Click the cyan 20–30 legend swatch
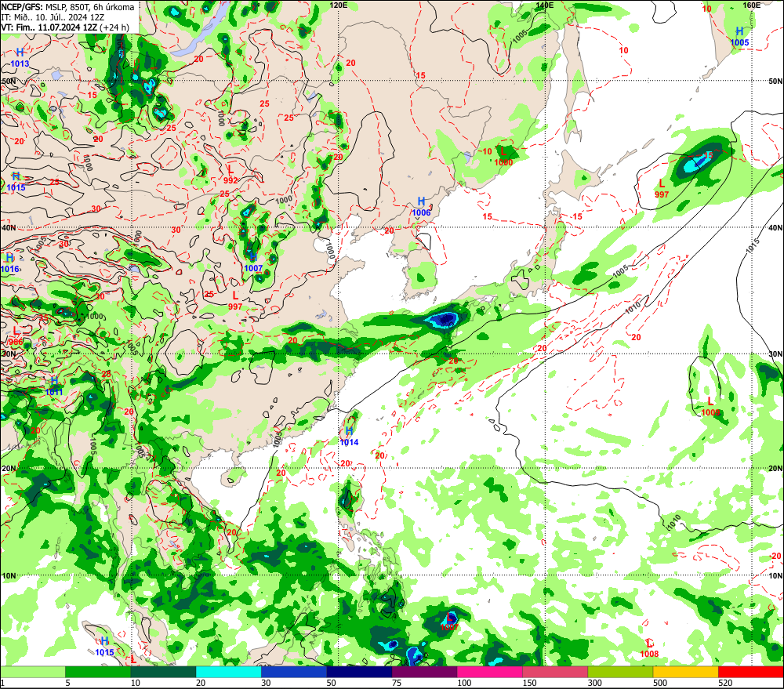 (x=228, y=672)
